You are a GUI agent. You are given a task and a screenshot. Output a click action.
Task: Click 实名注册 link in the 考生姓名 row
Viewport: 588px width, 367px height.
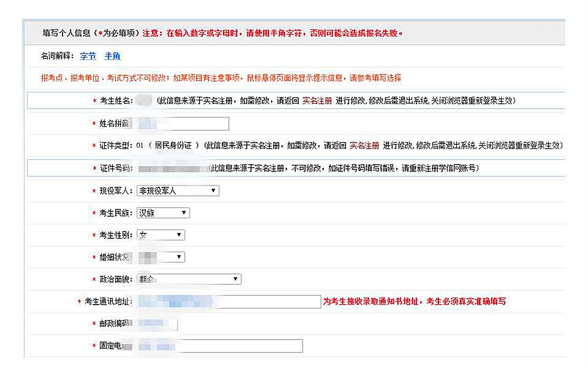click(x=317, y=100)
